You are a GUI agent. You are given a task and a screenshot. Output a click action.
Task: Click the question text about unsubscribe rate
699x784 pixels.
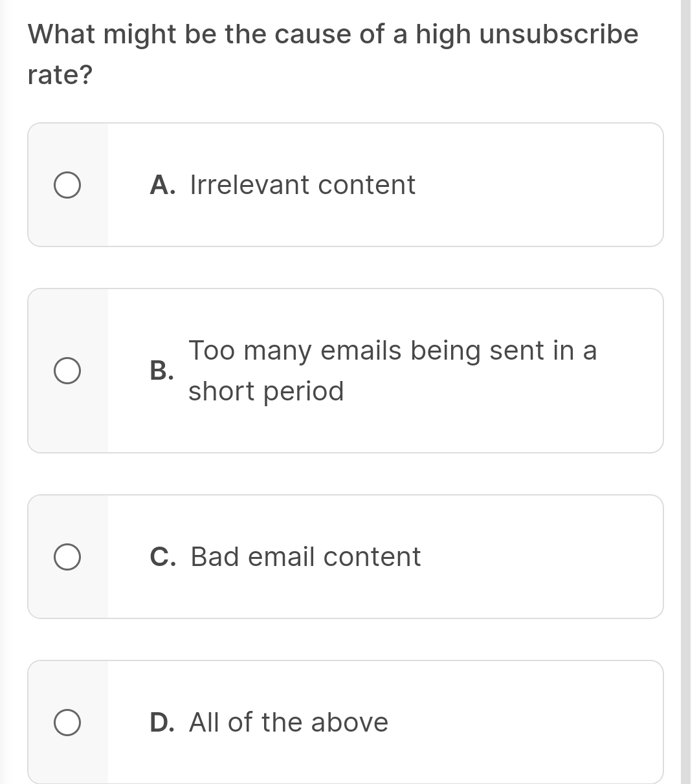pos(333,34)
